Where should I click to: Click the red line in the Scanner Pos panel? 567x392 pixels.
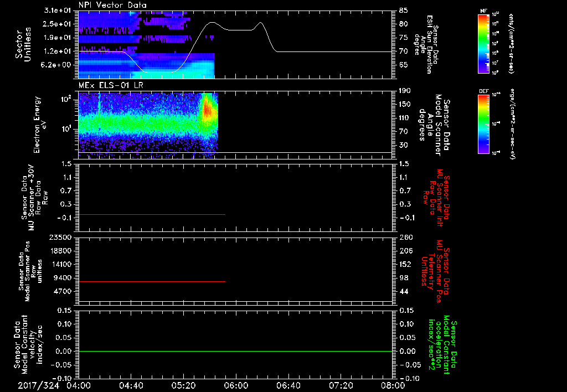coord(152,281)
